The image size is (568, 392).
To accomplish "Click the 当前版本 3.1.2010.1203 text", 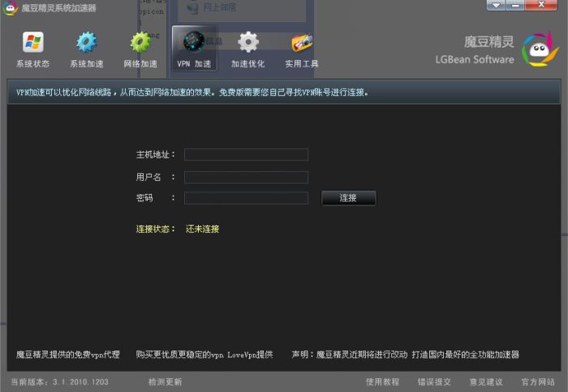I will coord(60,382).
